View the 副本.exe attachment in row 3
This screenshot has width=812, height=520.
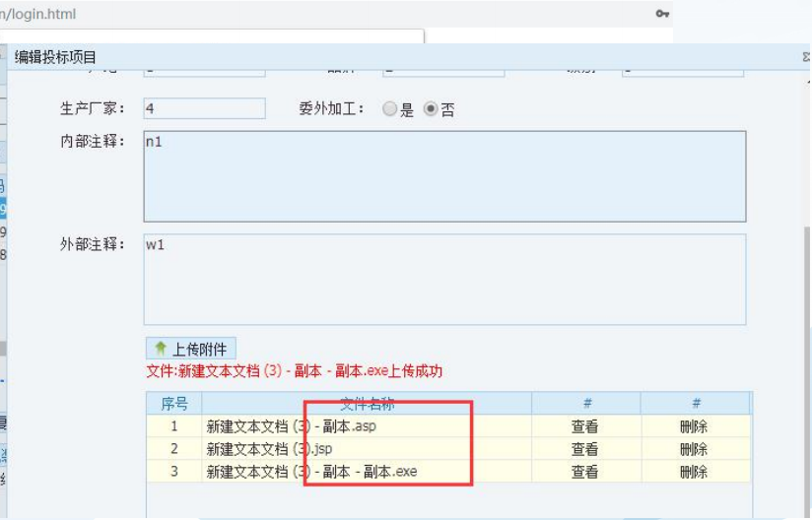pos(584,472)
